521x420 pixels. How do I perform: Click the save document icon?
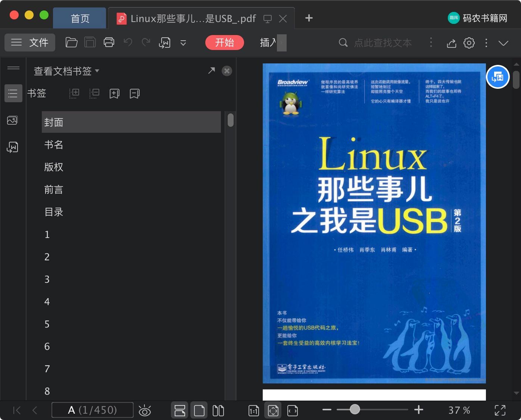click(x=90, y=43)
